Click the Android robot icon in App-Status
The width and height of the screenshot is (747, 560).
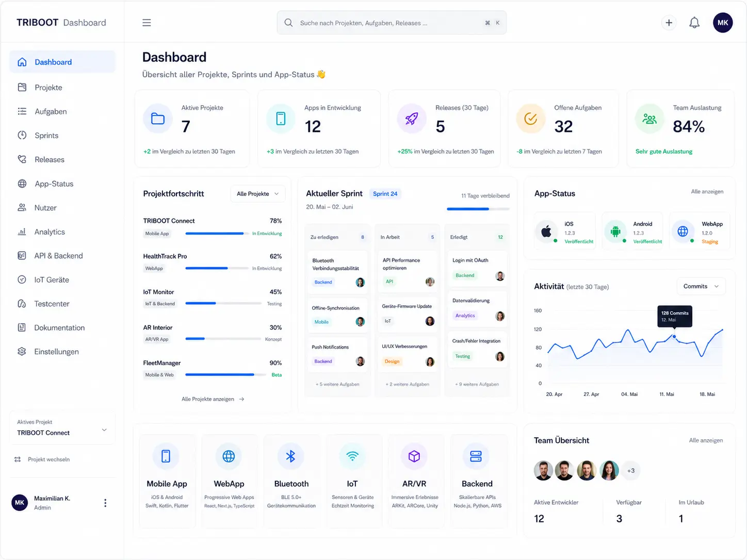click(615, 232)
